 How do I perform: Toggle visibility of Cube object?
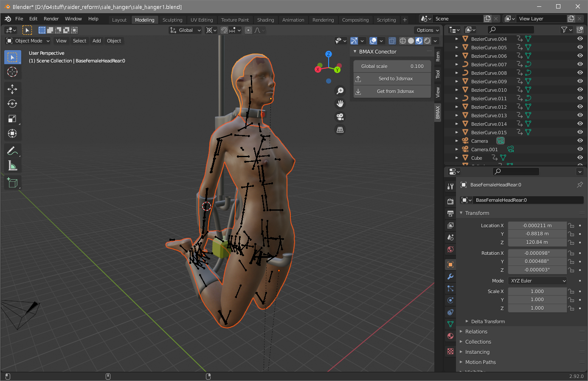click(x=580, y=158)
